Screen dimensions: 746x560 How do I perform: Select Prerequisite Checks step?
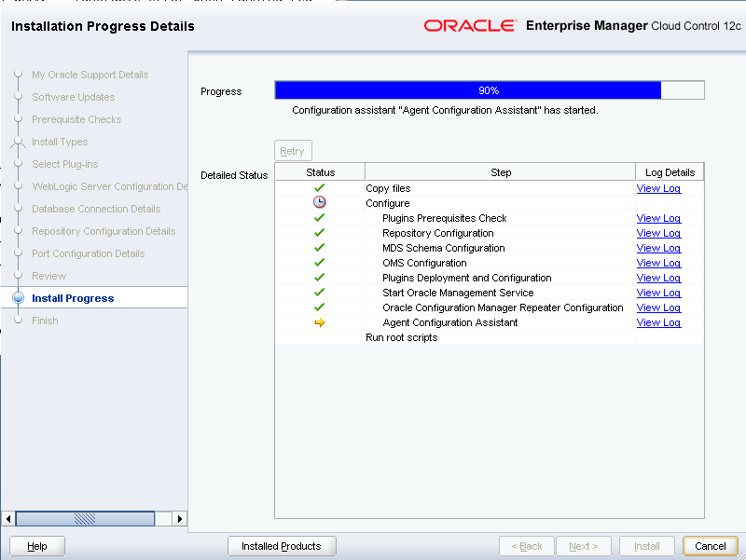76,119
